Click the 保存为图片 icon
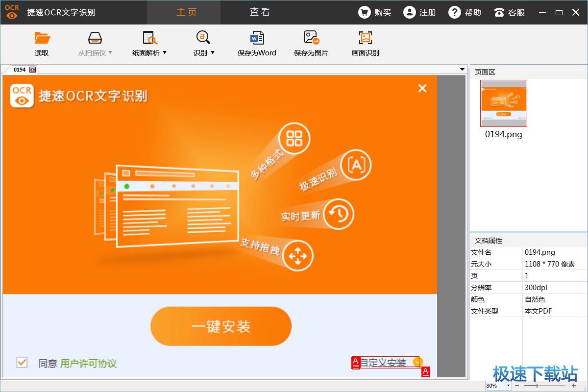 coord(311,38)
